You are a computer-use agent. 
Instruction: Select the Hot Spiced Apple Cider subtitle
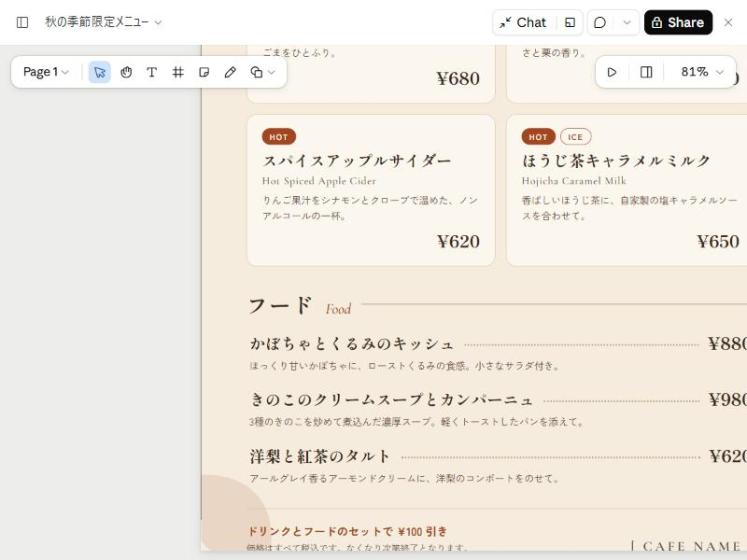click(319, 181)
